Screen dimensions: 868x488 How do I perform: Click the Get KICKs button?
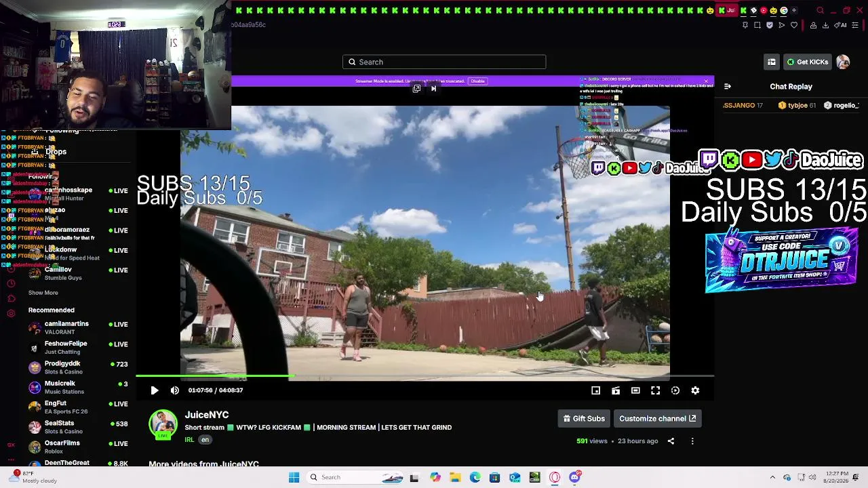pos(807,62)
